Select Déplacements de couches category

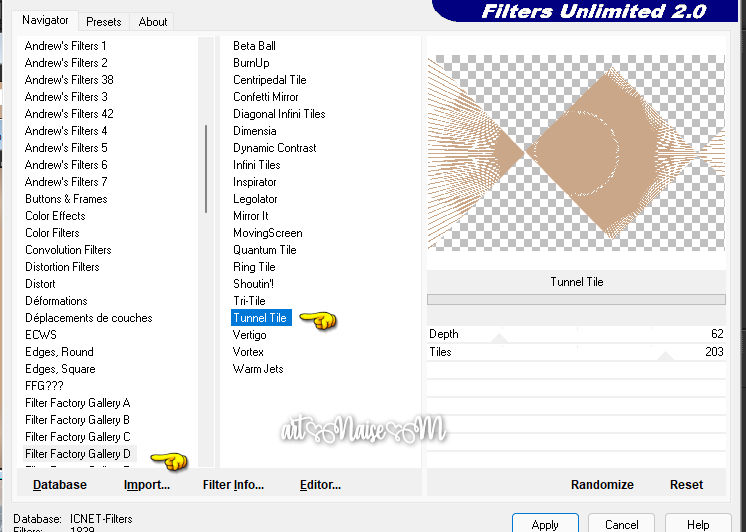coord(88,318)
